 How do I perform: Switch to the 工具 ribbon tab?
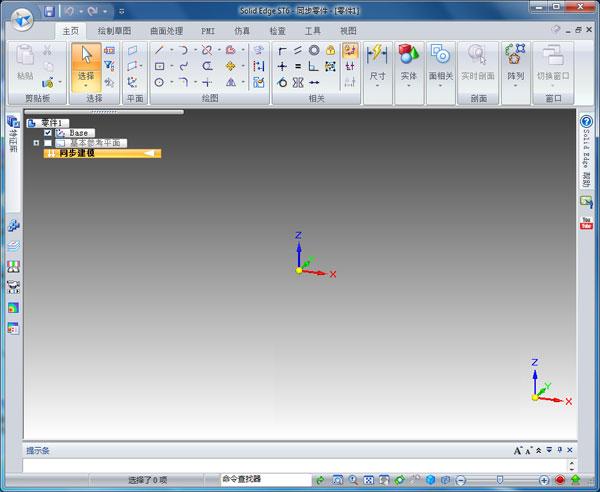(313, 31)
